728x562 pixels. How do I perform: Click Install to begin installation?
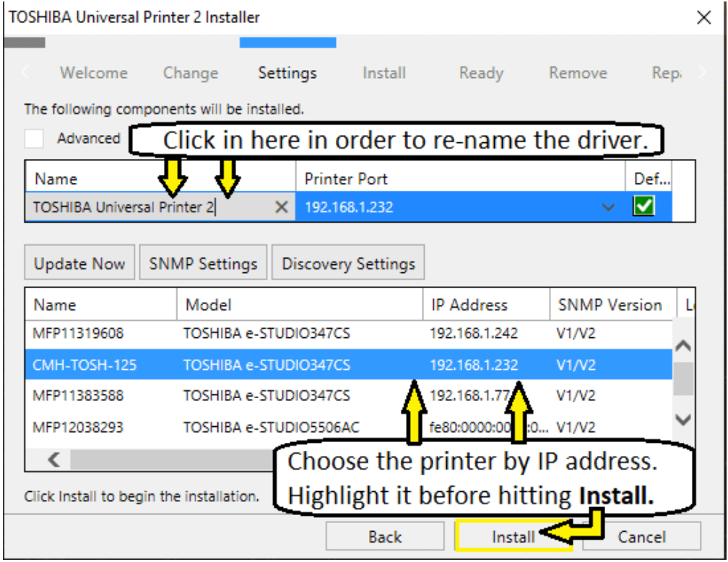pos(513,537)
